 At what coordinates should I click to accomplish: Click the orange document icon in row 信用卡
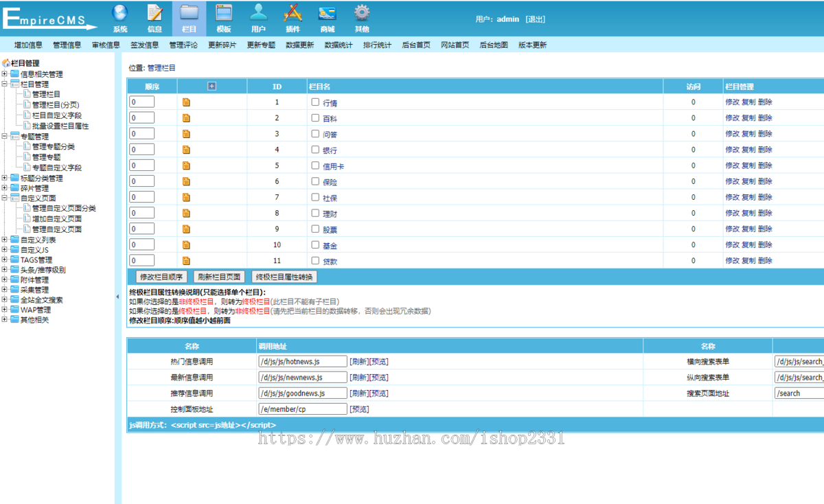click(x=186, y=165)
